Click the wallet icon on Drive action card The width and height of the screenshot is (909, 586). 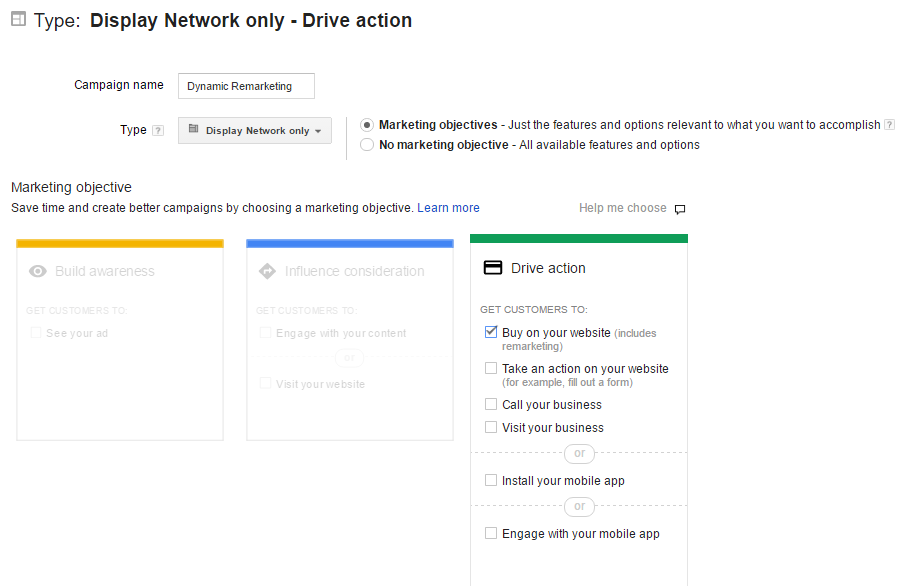(493, 266)
